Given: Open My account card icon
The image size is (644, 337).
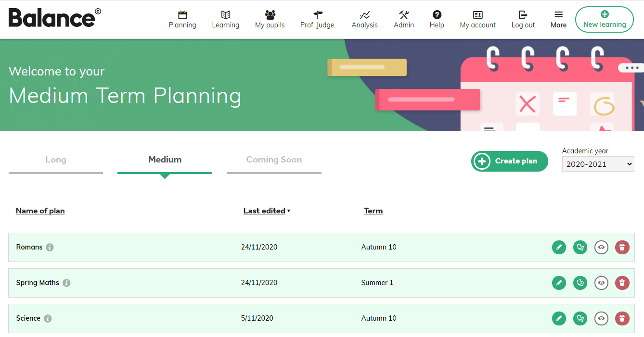Looking at the screenshot, I should pos(478,15).
